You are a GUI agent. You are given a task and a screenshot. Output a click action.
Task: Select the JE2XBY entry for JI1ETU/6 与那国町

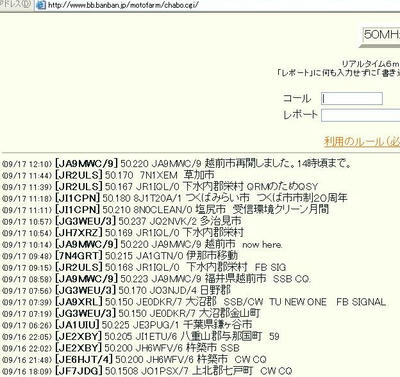[141, 336]
